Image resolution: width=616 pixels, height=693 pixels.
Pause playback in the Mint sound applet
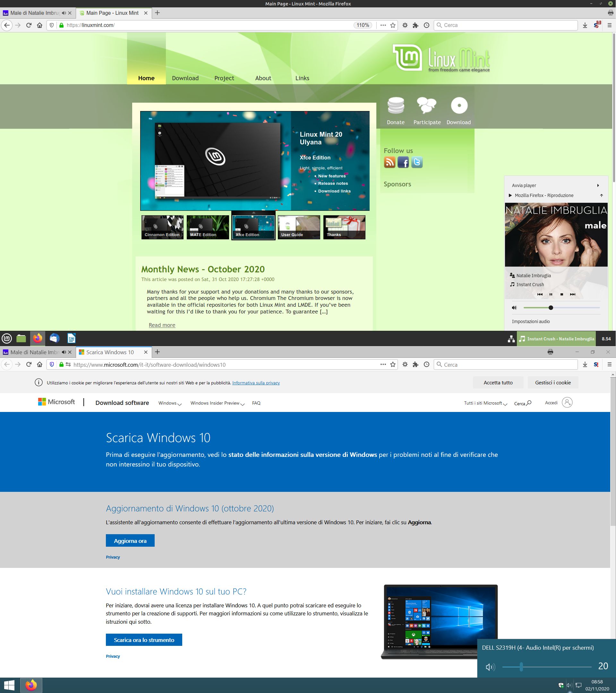pyautogui.click(x=551, y=294)
